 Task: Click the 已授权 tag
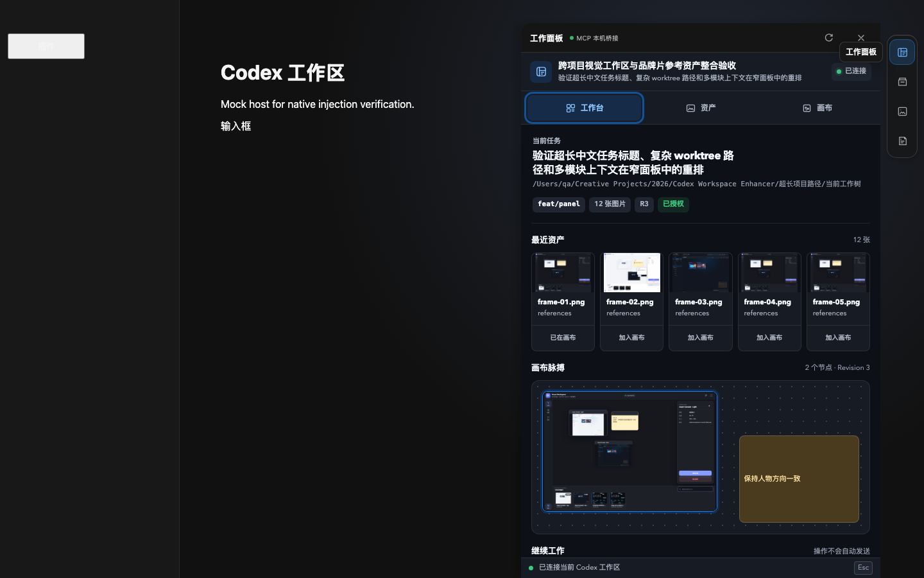point(673,204)
